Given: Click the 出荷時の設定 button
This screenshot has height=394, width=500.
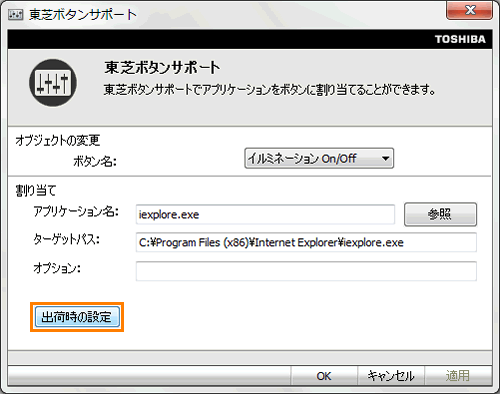Looking at the screenshot, I should 77,317.
